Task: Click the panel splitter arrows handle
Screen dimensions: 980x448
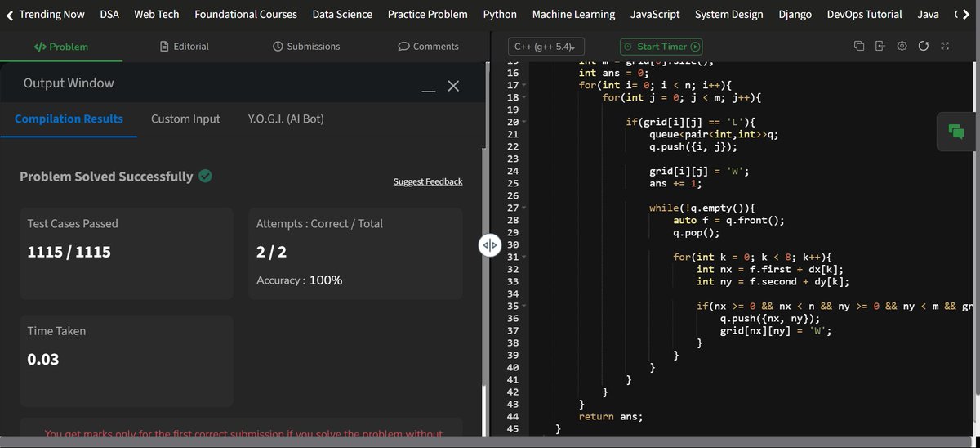Action: (489, 245)
